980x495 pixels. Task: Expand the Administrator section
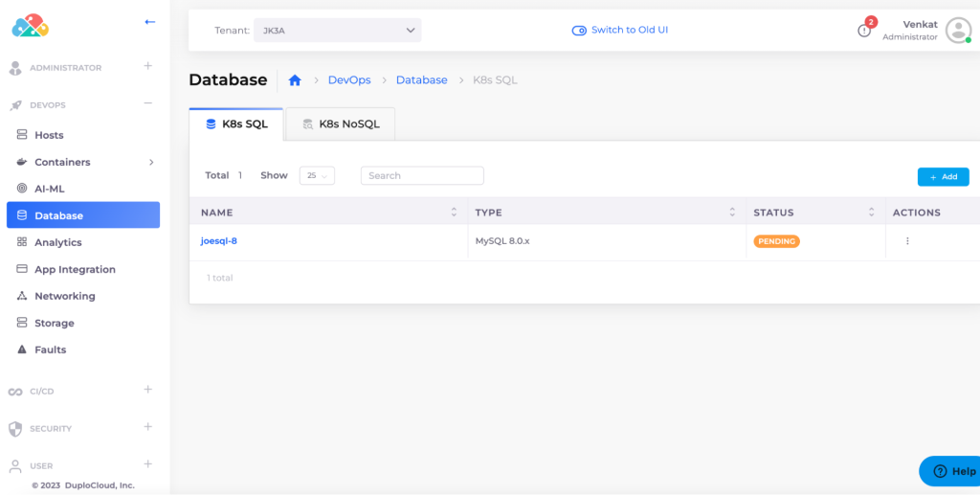pos(147,67)
